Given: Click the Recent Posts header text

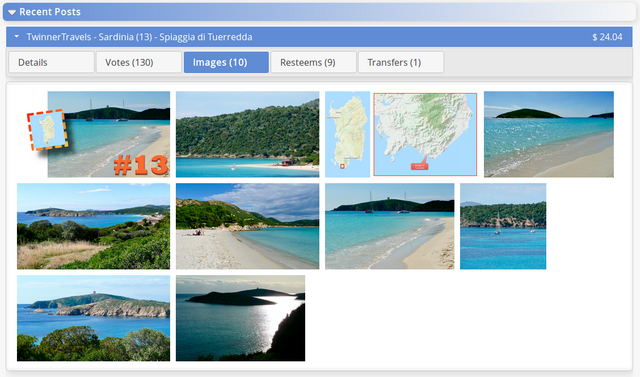Looking at the screenshot, I should [50, 12].
